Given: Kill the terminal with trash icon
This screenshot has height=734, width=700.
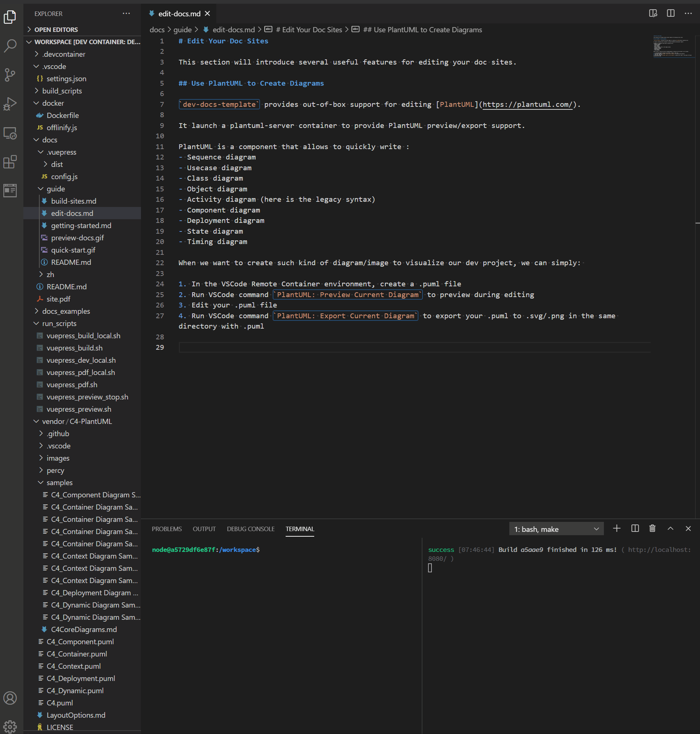Looking at the screenshot, I should click(652, 529).
